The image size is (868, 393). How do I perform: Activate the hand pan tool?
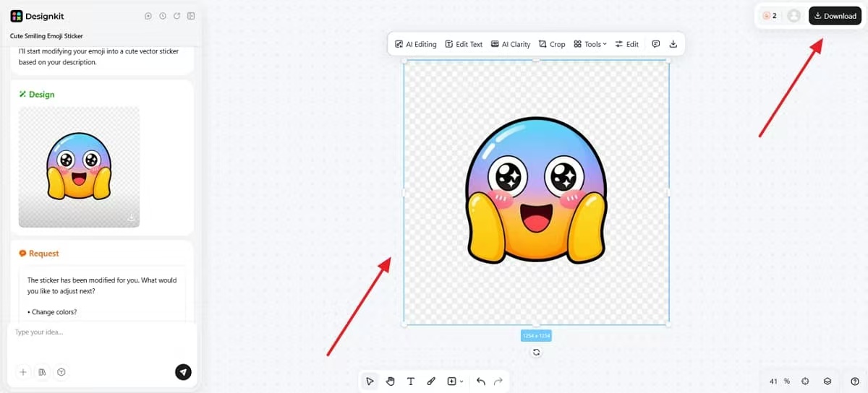click(391, 381)
